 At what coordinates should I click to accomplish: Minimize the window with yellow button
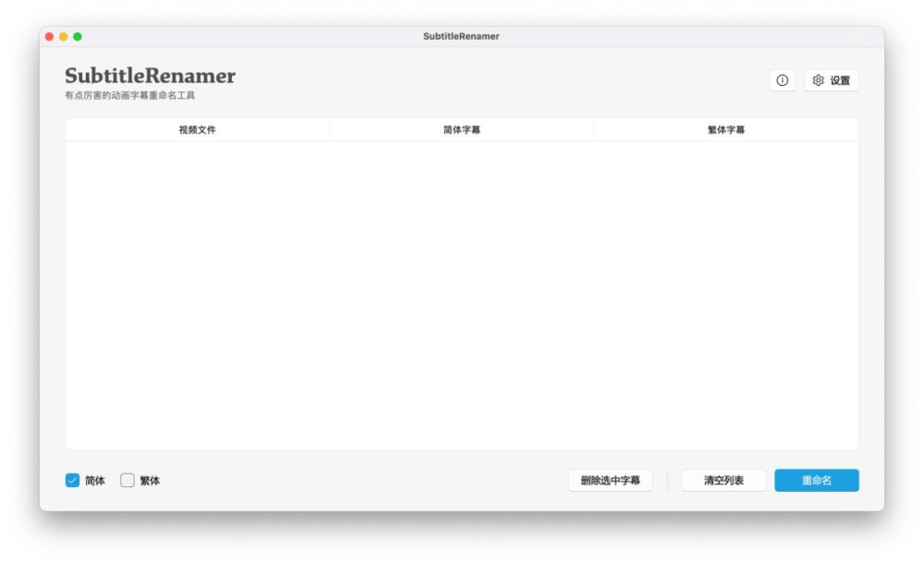click(x=63, y=37)
